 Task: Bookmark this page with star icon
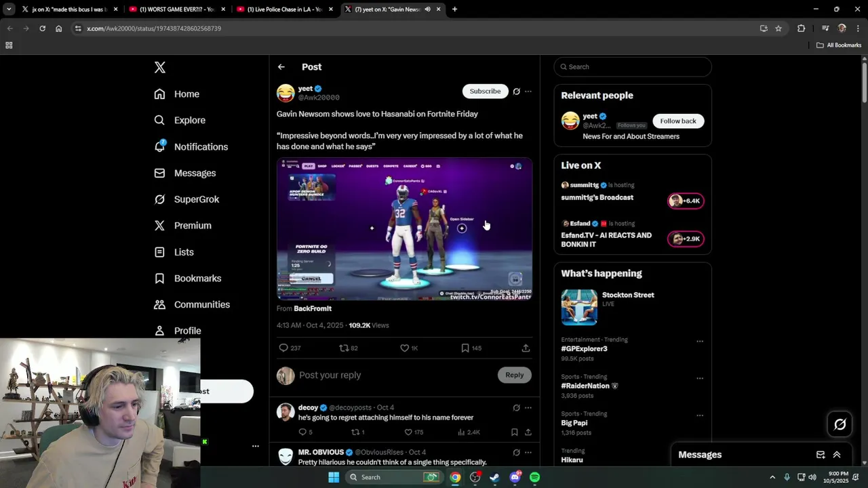tap(778, 28)
